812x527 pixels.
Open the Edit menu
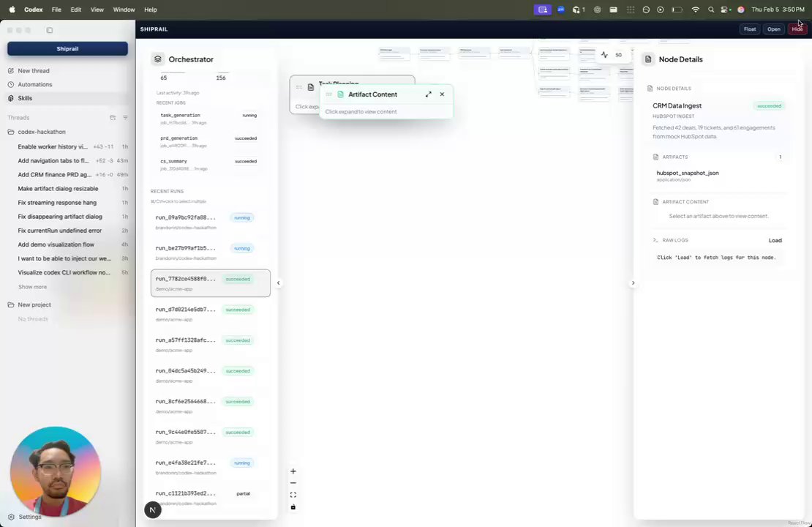pos(75,10)
